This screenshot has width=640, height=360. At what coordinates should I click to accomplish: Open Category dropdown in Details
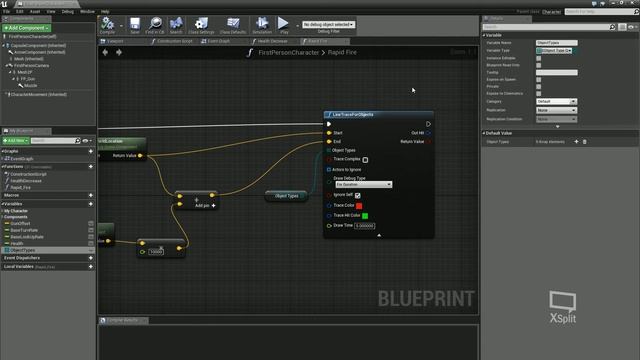556,101
